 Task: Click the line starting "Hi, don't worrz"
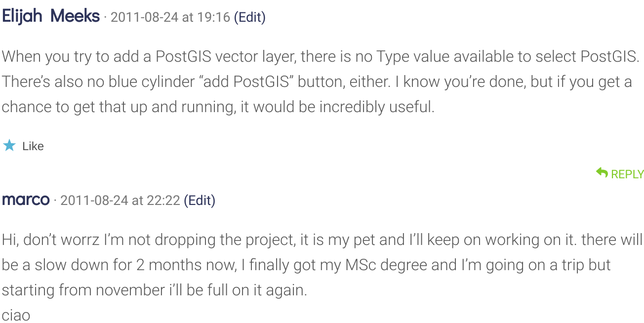[322, 240]
